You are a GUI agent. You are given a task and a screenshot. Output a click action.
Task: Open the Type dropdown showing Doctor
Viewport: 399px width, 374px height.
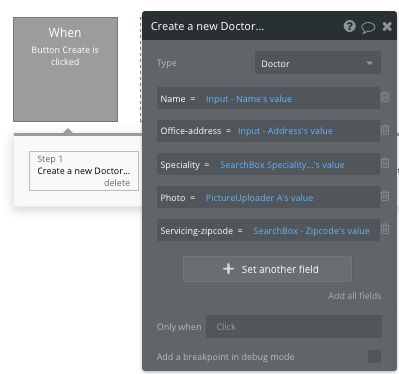318,63
